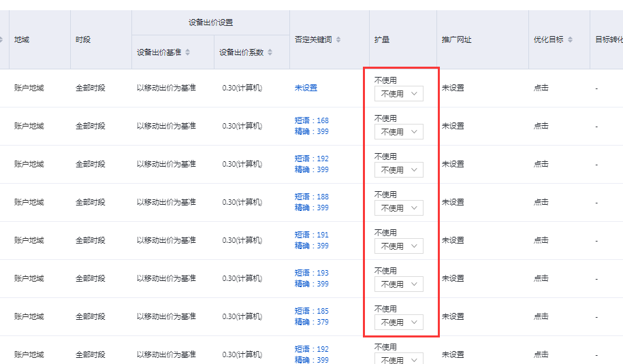Open the 短语:188 negative keywords link

[312, 197]
